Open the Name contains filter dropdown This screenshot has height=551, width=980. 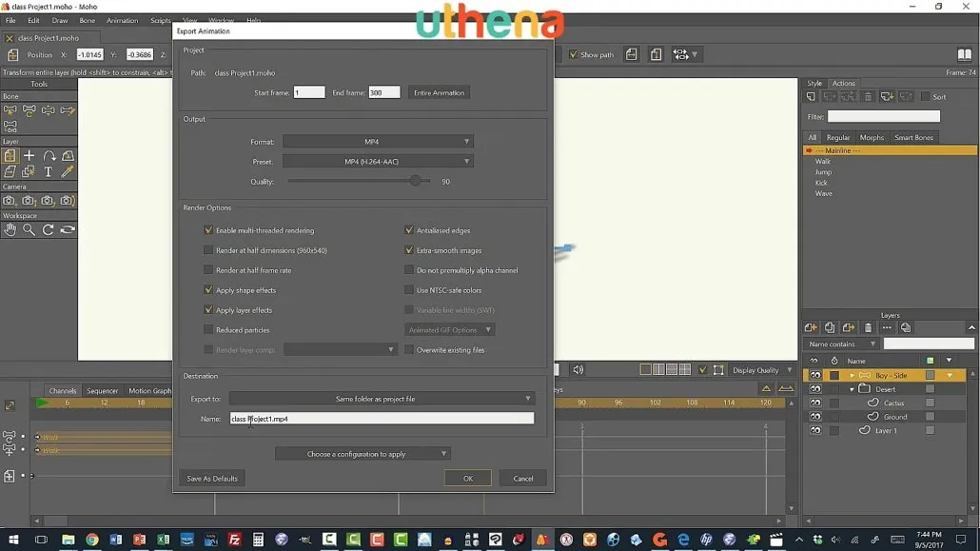click(841, 344)
